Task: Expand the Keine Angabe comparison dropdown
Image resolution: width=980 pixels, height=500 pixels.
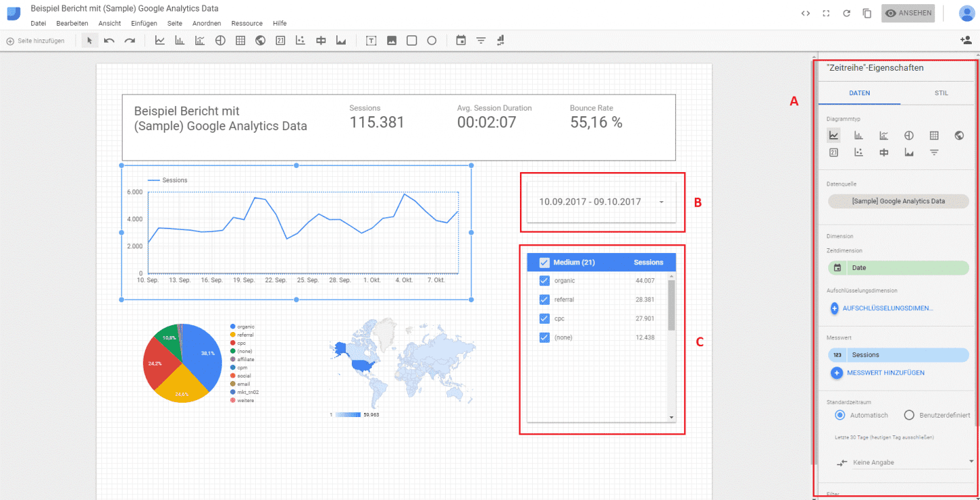Action: click(x=970, y=462)
